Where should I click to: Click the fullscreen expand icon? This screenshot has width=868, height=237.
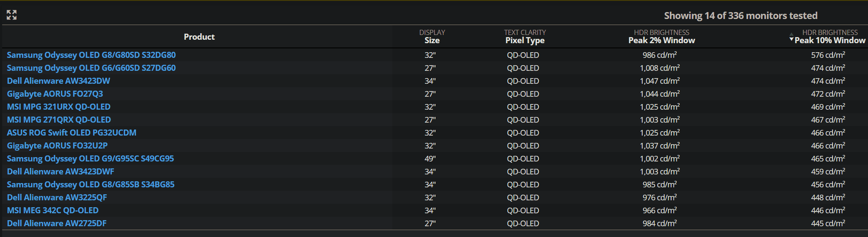[x=12, y=15]
